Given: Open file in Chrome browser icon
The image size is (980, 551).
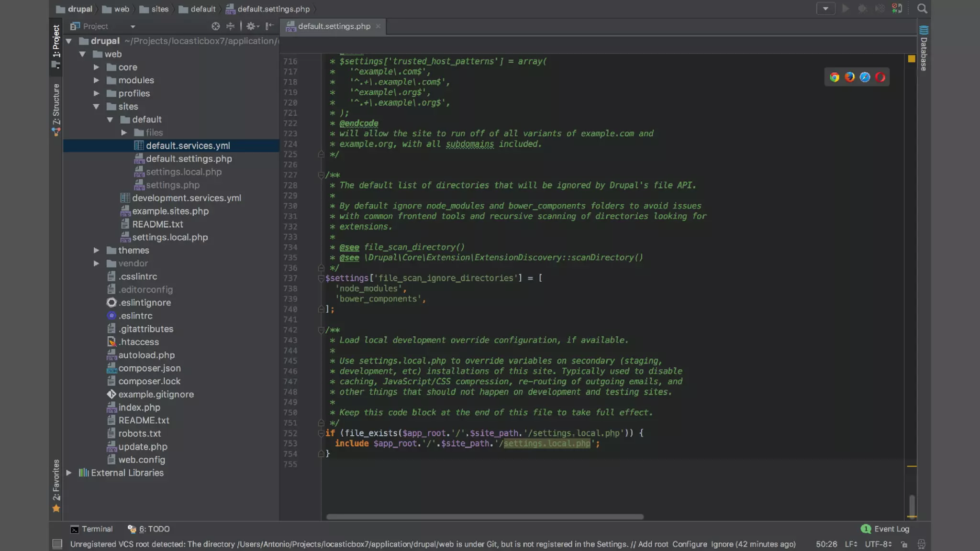Looking at the screenshot, I should coord(835,77).
